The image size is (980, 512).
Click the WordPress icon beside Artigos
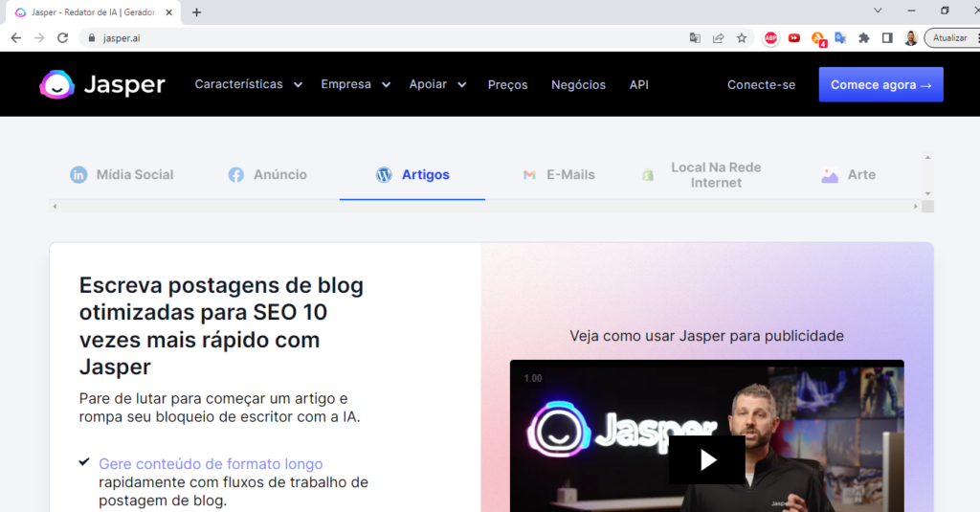coord(384,174)
